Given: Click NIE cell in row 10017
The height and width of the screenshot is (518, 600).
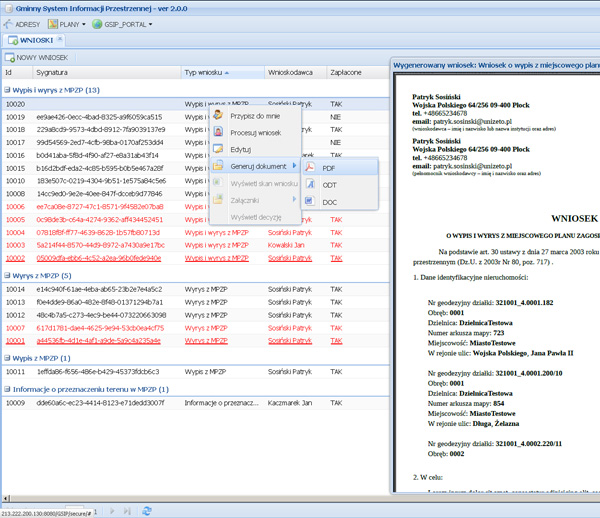Looking at the screenshot, I should coord(335,142).
